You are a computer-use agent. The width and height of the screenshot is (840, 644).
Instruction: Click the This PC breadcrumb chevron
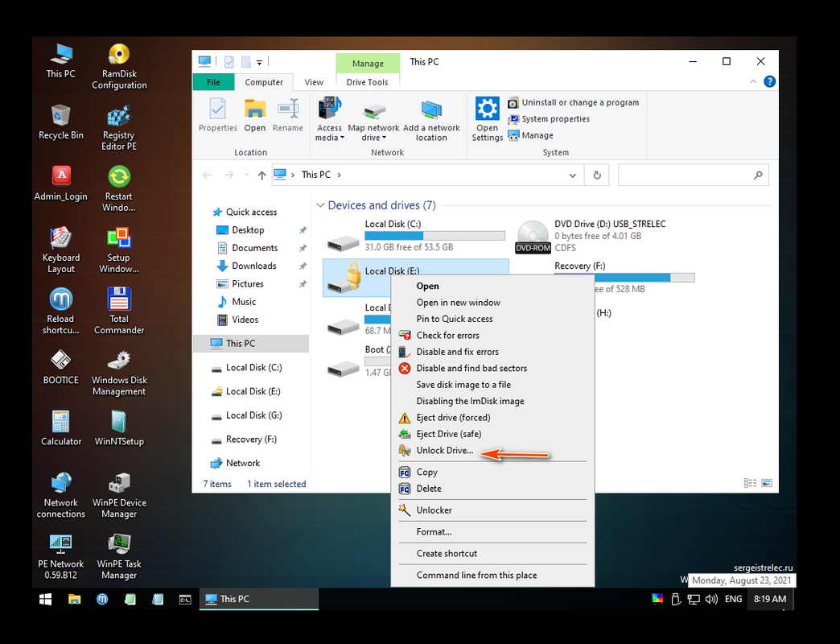click(x=339, y=175)
